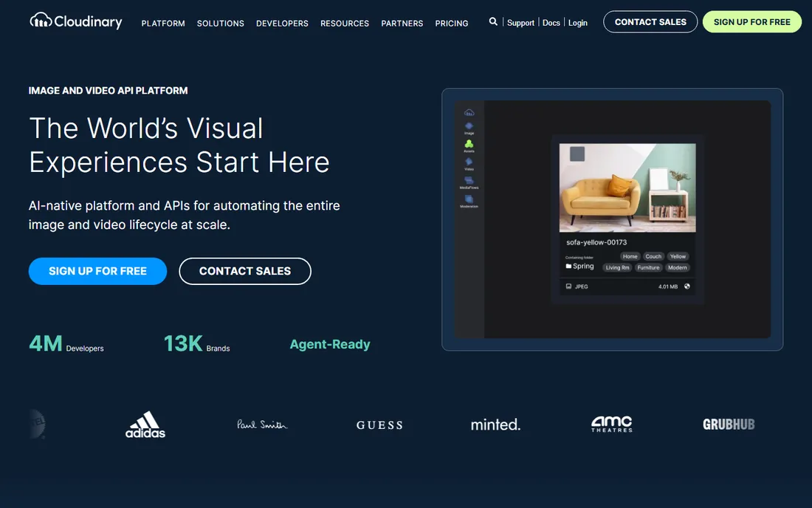Click the Living Rm tag chip
The width and height of the screenshot is (812, 508).
(x=617, y=268)
